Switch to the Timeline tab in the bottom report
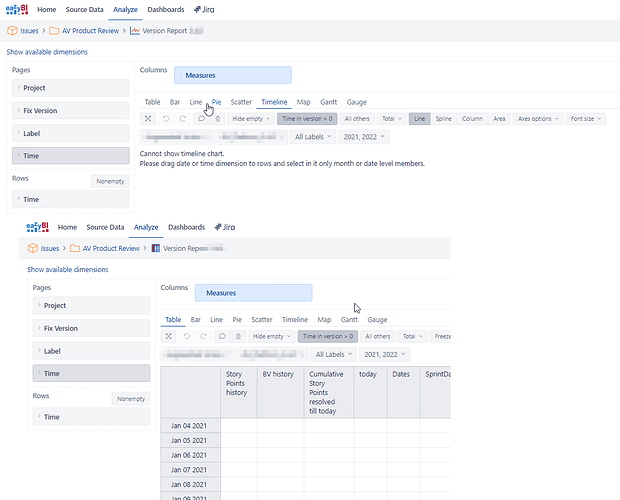This screenshot has height=500, width=620. coord(295,320)
